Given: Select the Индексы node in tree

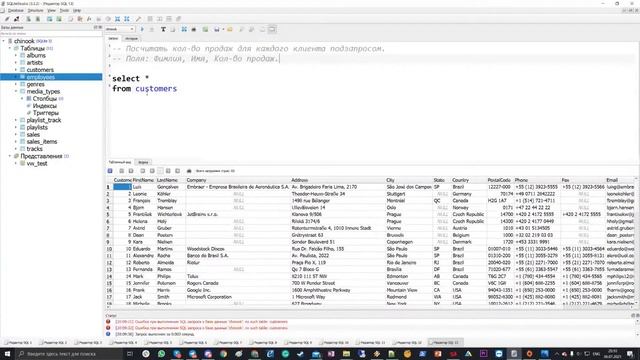Looking at the screenshot, I should coord(44,106).
